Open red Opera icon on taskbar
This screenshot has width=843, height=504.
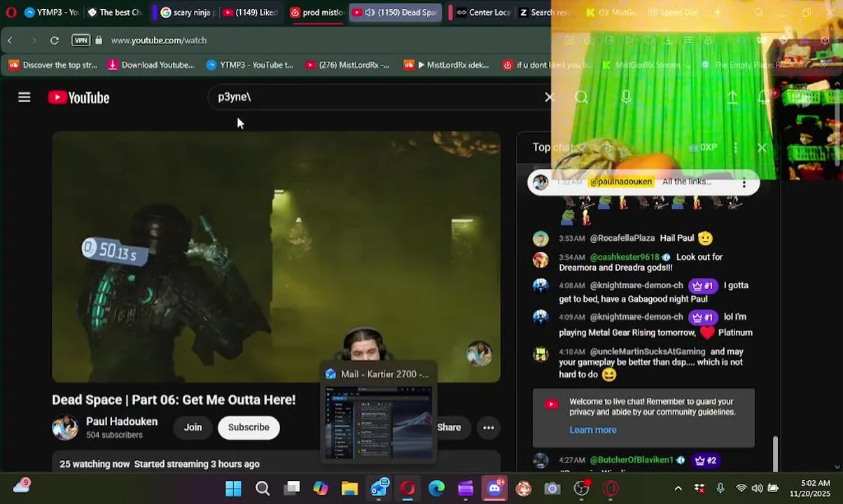611,489
